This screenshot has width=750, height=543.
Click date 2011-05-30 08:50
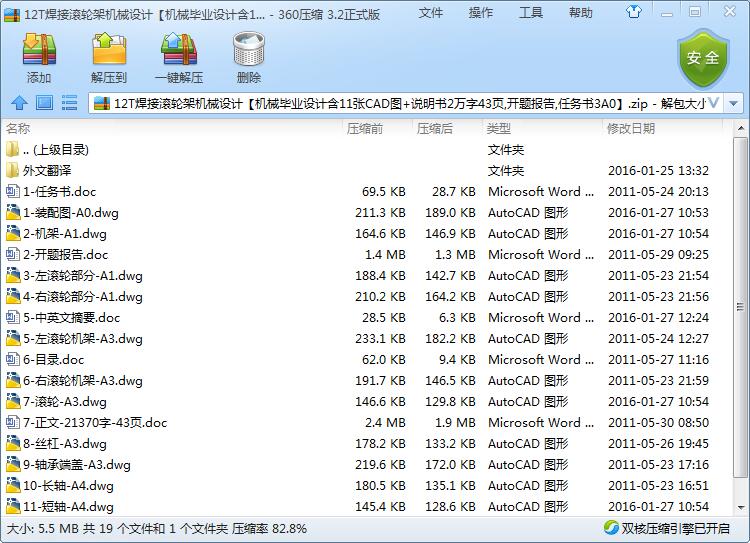tap(658, 423)
